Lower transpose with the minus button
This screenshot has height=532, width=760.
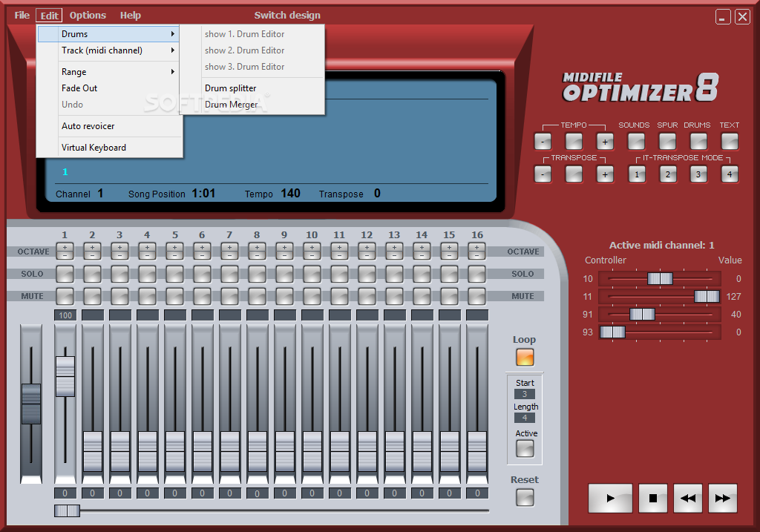coord(543,174)
